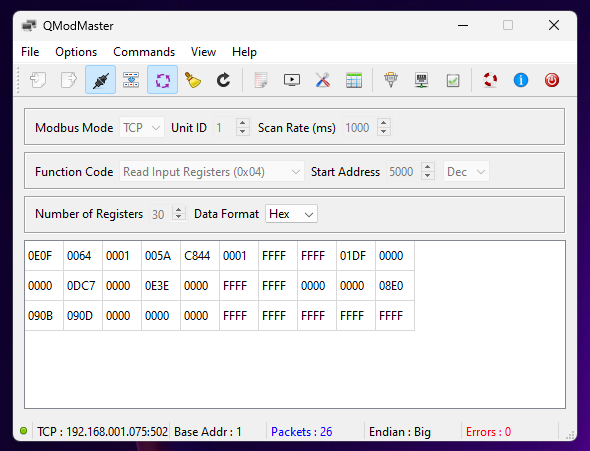Select register cell 0DC7
The width and height of the screenshot is (590, 451).
point(83,285)
